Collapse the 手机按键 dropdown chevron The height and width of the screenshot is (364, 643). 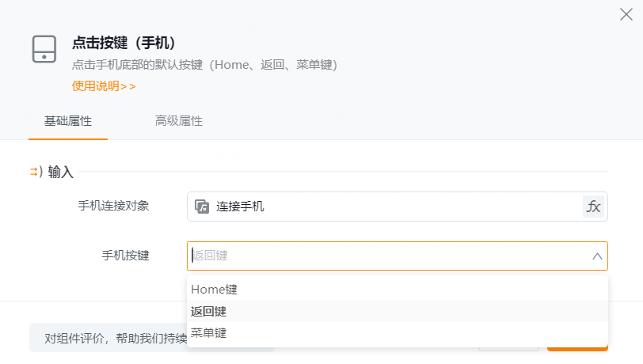coord(598,256)
